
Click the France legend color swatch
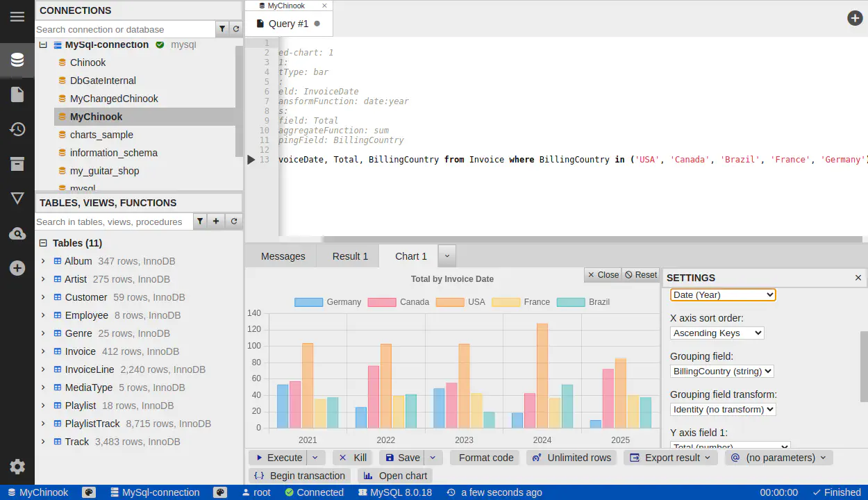tap(505, 302)
